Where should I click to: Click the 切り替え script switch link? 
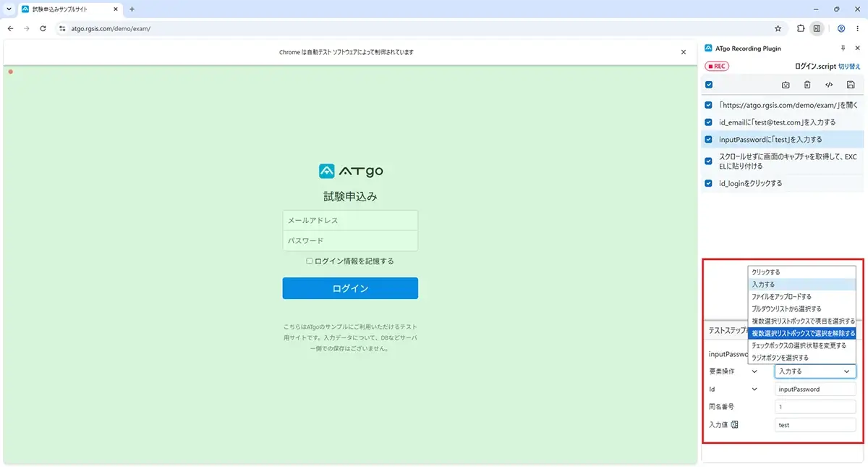pos(849,66)
